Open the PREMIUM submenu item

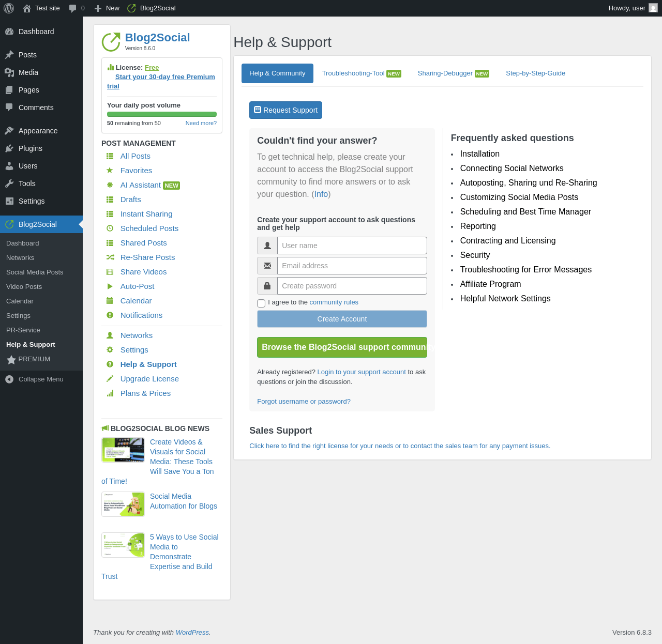(x=28, y=359)
